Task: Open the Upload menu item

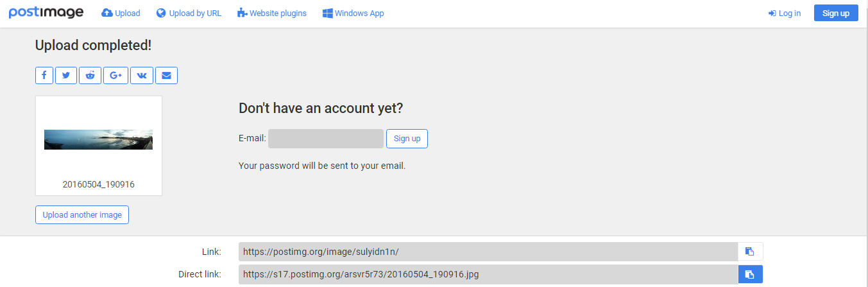Action: [121, 13]
